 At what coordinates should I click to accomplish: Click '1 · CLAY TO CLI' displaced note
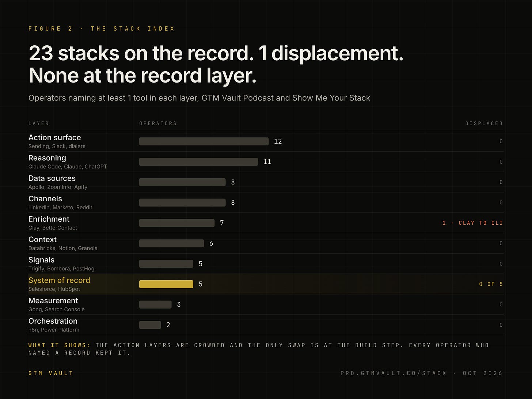(472, 223)
